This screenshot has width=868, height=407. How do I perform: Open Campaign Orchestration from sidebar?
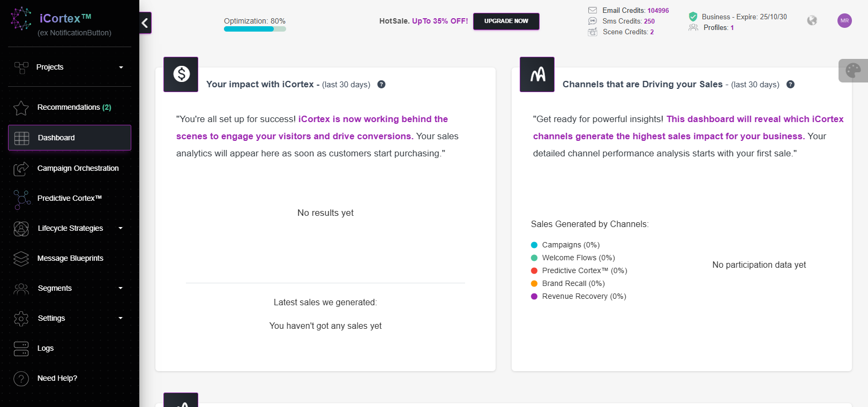(70, 168)
